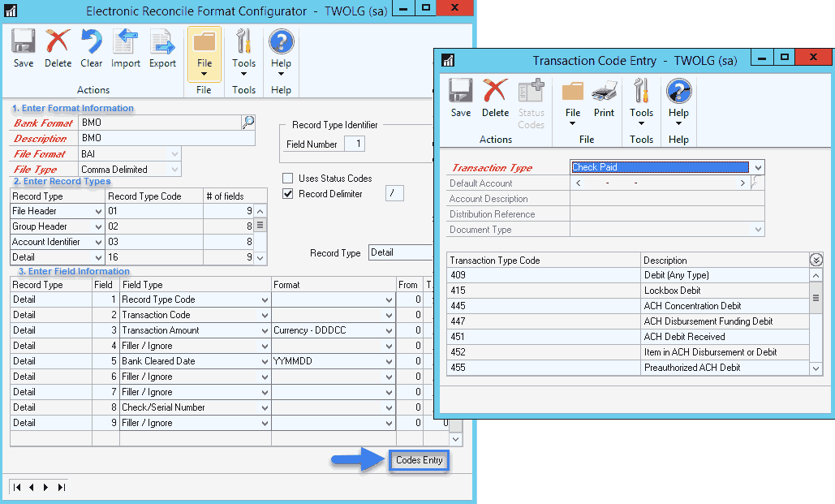This screenshot has width=835, height=504.
Task: Click navigate to first record button
Action: coord(16,487)
